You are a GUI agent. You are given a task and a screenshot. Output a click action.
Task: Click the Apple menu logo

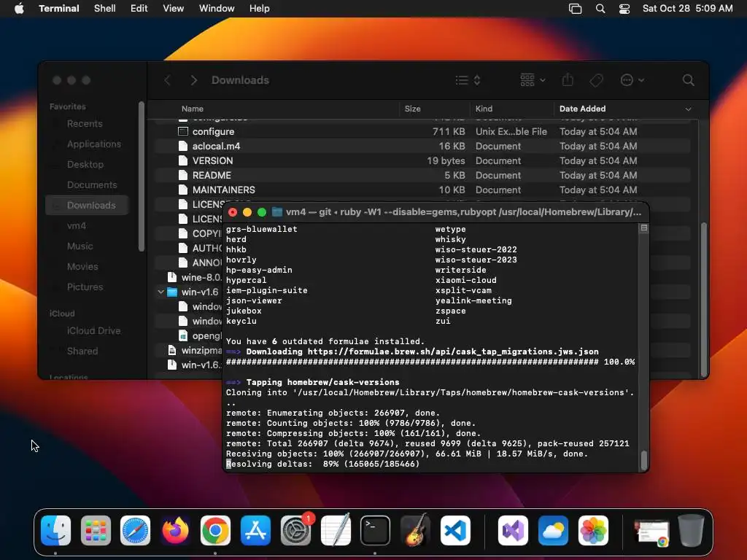coord(19,8)
